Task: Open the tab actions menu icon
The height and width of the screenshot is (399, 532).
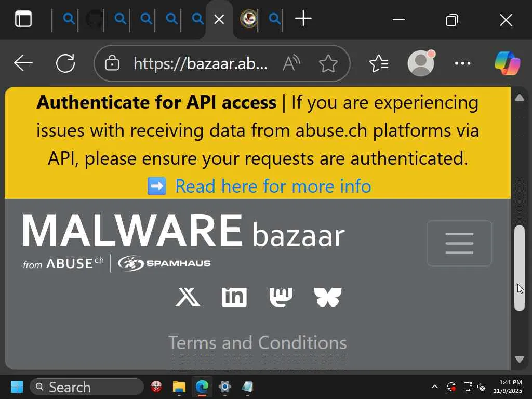Action: [x=23, y=19]
